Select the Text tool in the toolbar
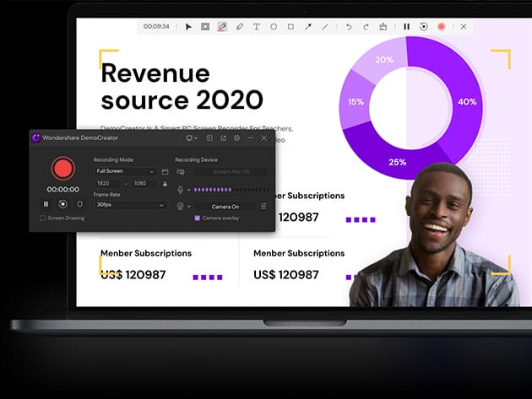The width and height of the screenshot is (532, 399). tap(257, 27)
